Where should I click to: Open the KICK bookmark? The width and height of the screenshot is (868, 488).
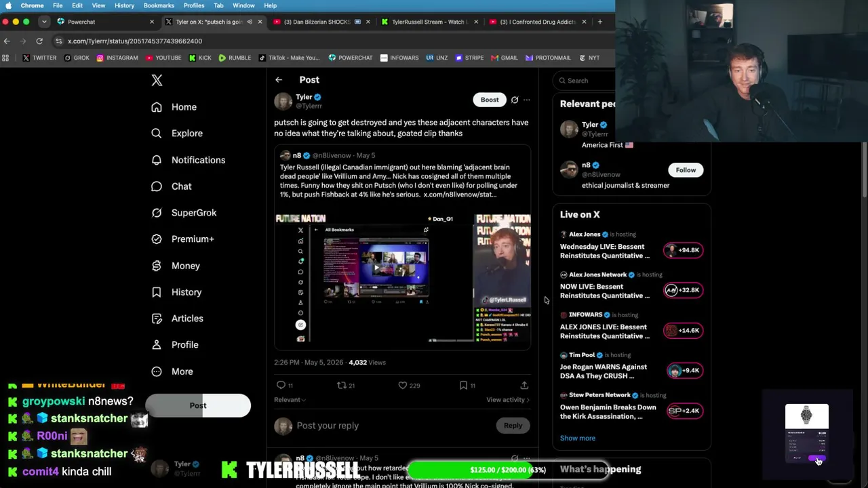tap(200, 58)
